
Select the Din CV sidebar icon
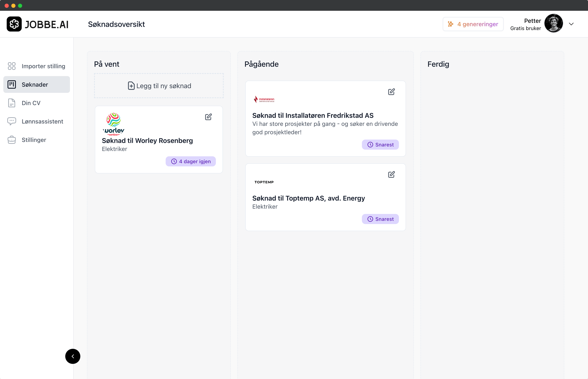coord(12,103)
